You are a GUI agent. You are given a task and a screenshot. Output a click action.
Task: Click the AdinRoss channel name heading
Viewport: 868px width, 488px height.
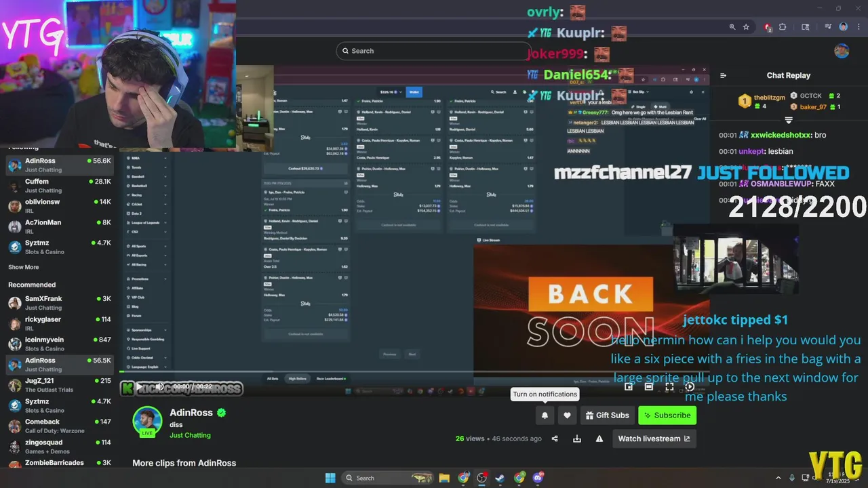191,412
